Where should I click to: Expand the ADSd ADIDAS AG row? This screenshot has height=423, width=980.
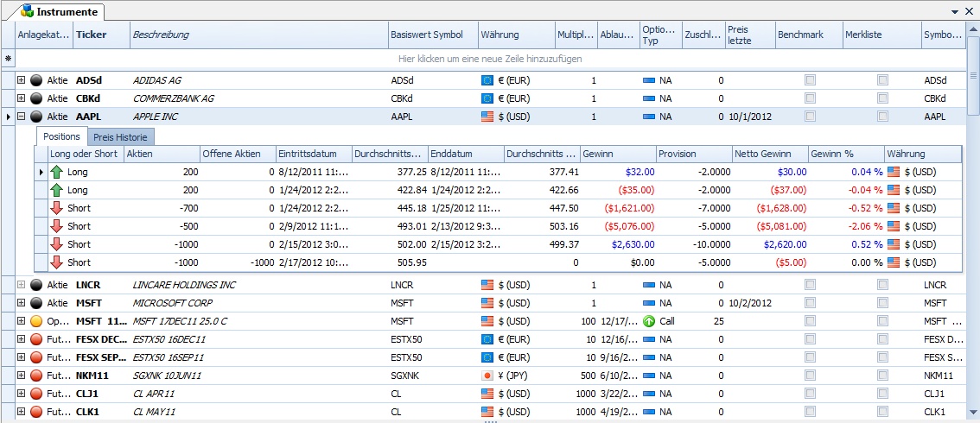[x=22, y=80]
